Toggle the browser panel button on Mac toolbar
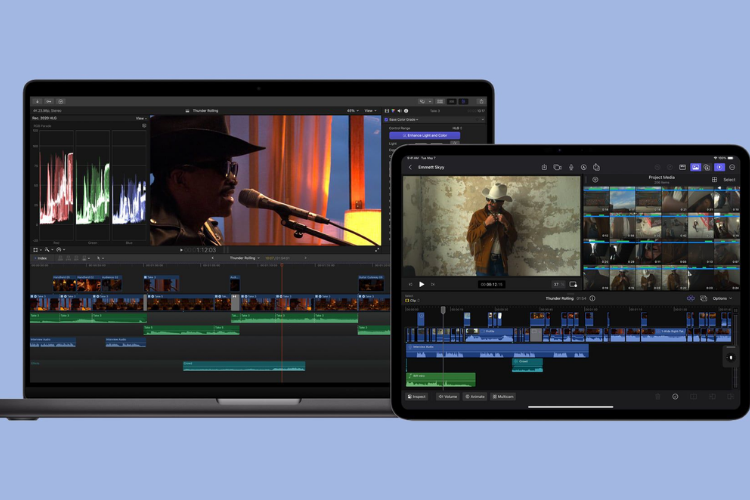Image resolution: width=750 pixels, height=500 pixels. click(x=440, y=101)
